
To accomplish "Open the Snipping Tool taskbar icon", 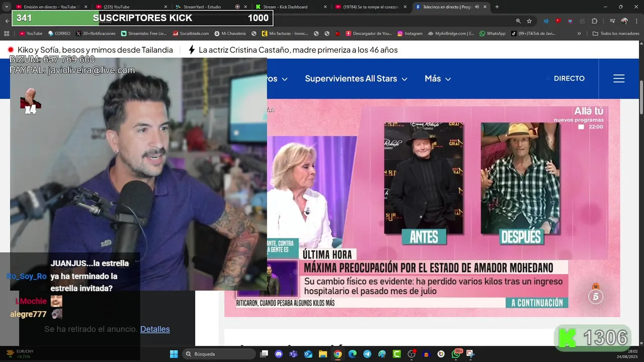I will click(x=470, y=354).
